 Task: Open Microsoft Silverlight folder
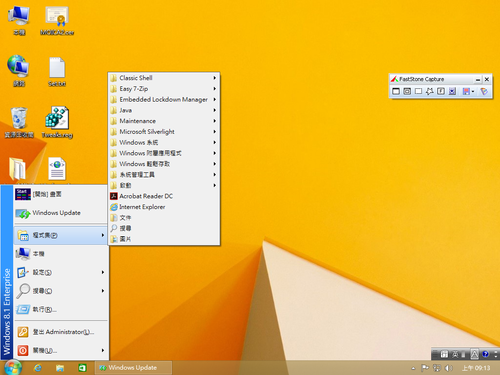[x=164, y=132]
